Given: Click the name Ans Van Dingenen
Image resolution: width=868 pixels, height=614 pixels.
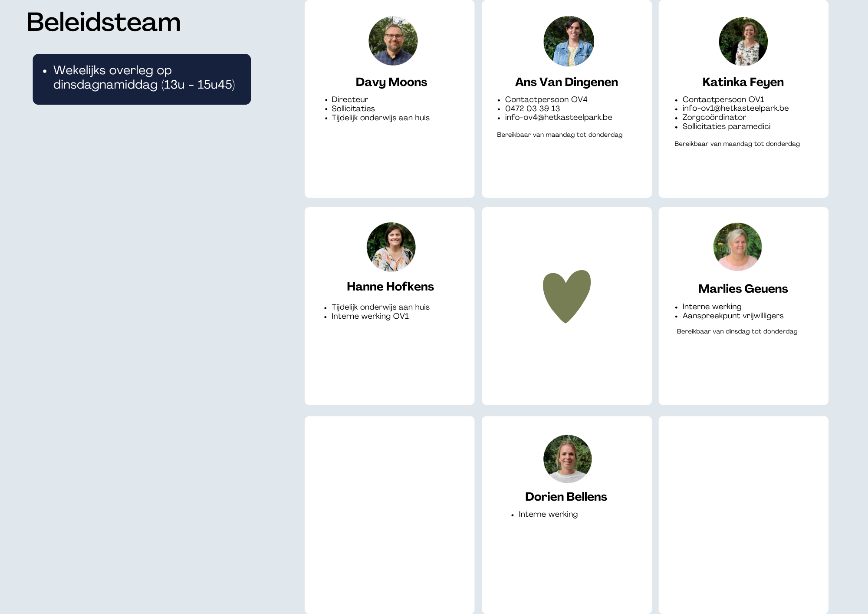Looking at the screenshot, I should [566, 82].
